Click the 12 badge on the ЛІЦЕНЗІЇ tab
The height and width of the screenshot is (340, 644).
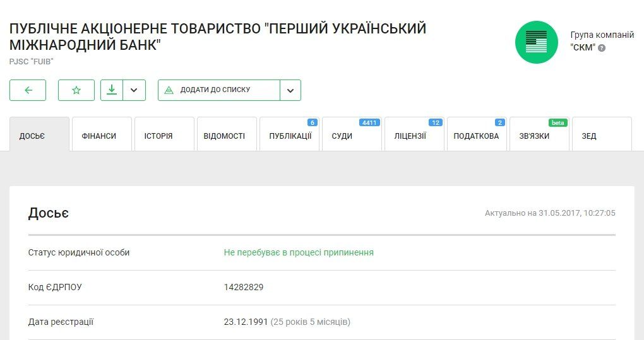(x=436, y=122)
